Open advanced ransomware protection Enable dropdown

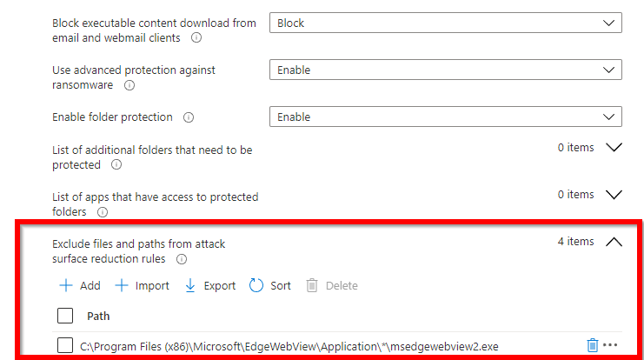pos(446,70)
